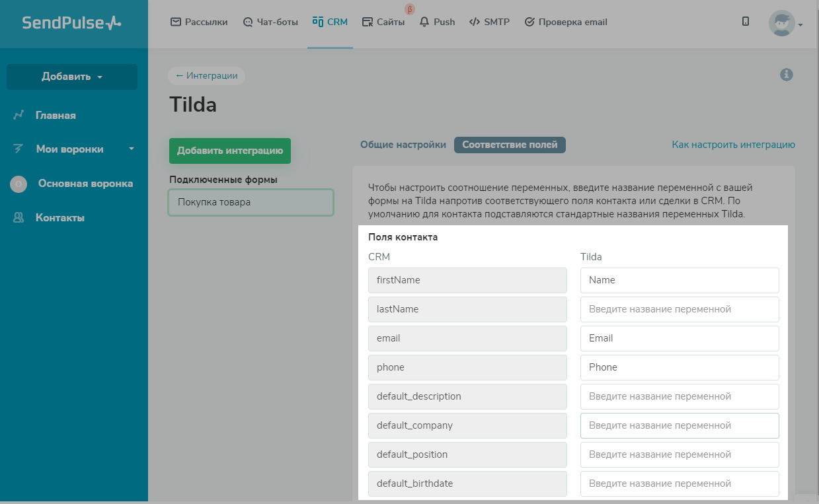819x504 pixels.
Task: Go back to Интеграции
Action: [206, 76]
